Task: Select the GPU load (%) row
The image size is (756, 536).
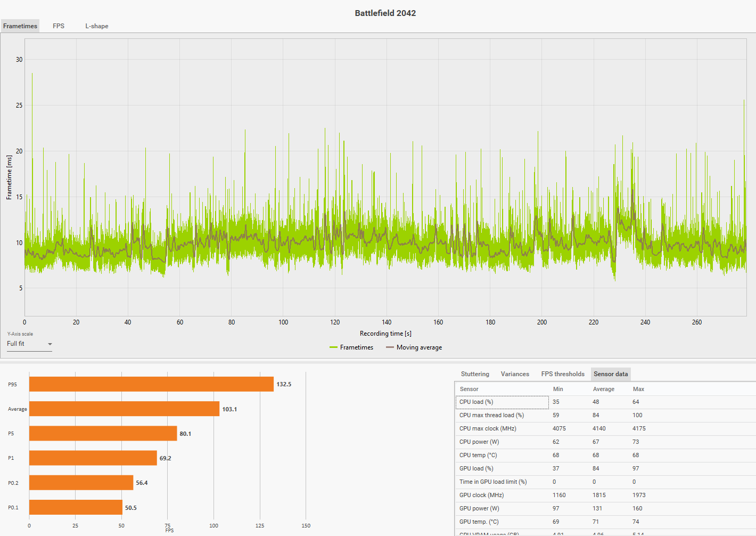Action: point(605,469)
